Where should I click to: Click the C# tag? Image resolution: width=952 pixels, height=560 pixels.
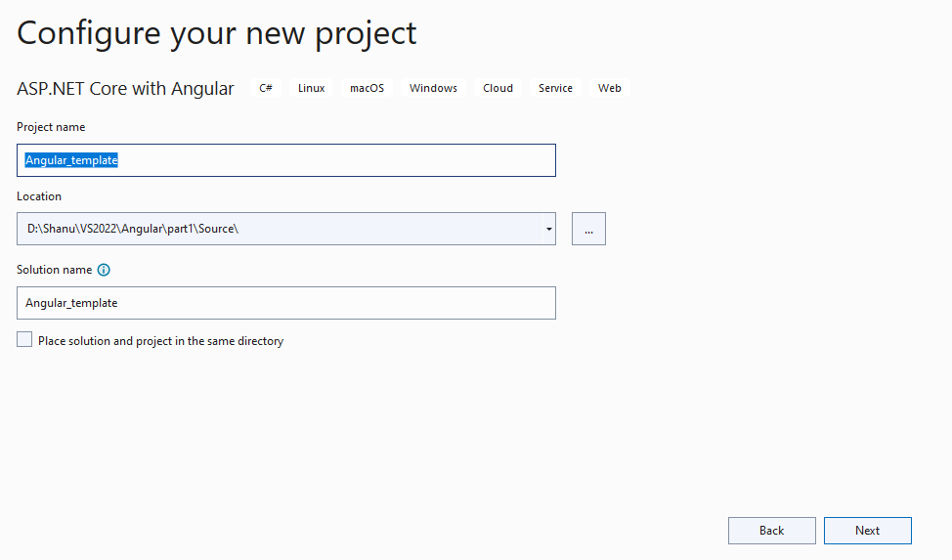coord(266,88)
